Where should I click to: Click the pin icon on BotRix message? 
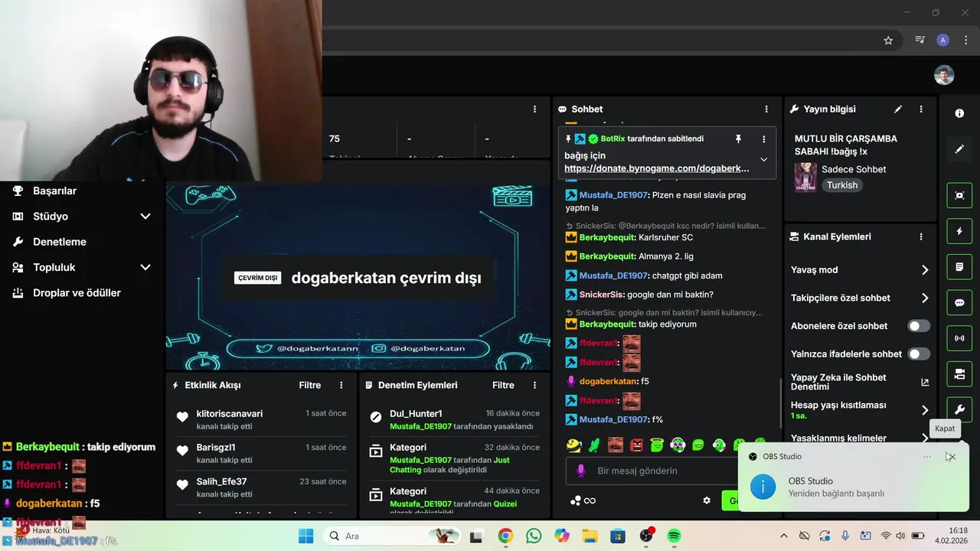click(738, 139)
